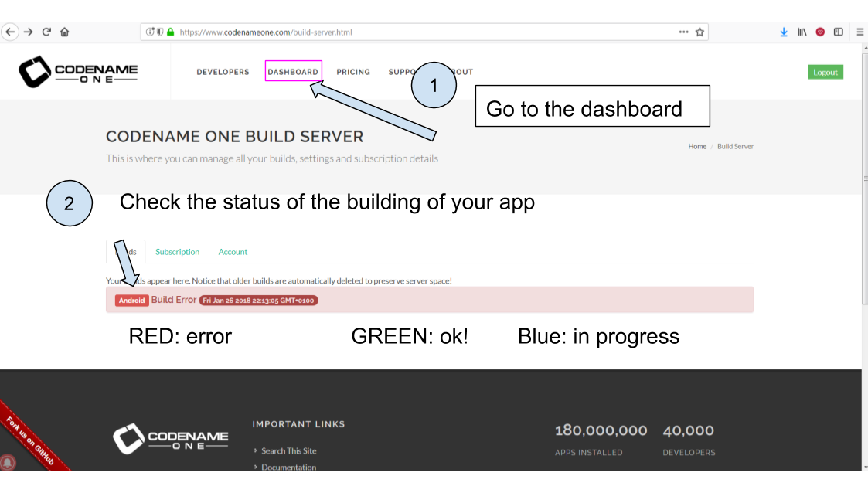The height and width of the screenshot is (493, 868).
Task: Click the red Android build badge
Action: 131,301
